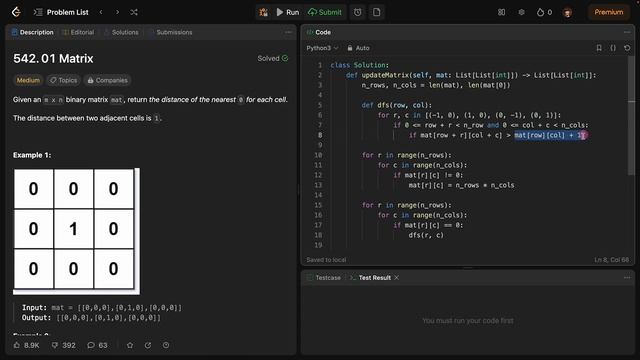This screenshot has width=640, height=360.
Task: Go to previous problem arrow
Action: [x=101, y=12]
